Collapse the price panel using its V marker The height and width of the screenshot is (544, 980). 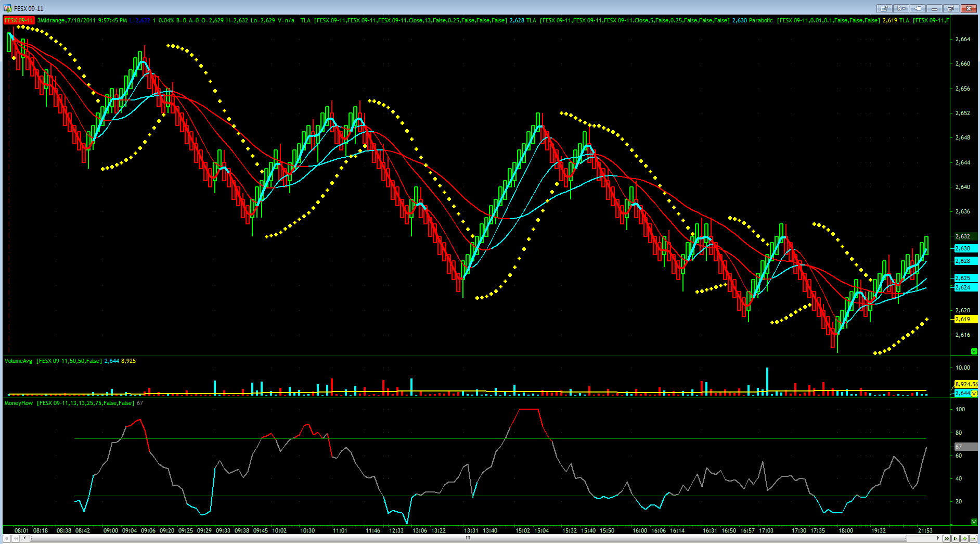974,351
